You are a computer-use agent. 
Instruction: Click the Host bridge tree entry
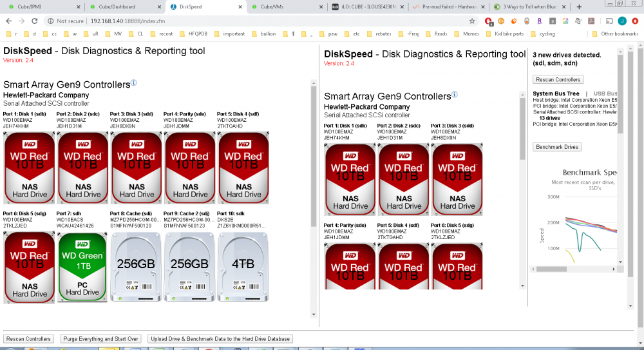pos(575,100)
